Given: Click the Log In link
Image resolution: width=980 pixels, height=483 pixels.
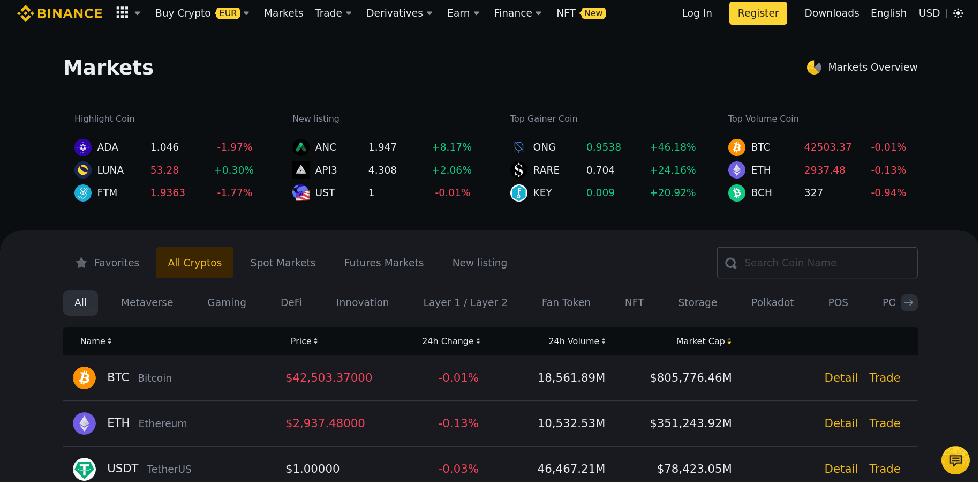Looking at the screenshot, I should [697, 13].
